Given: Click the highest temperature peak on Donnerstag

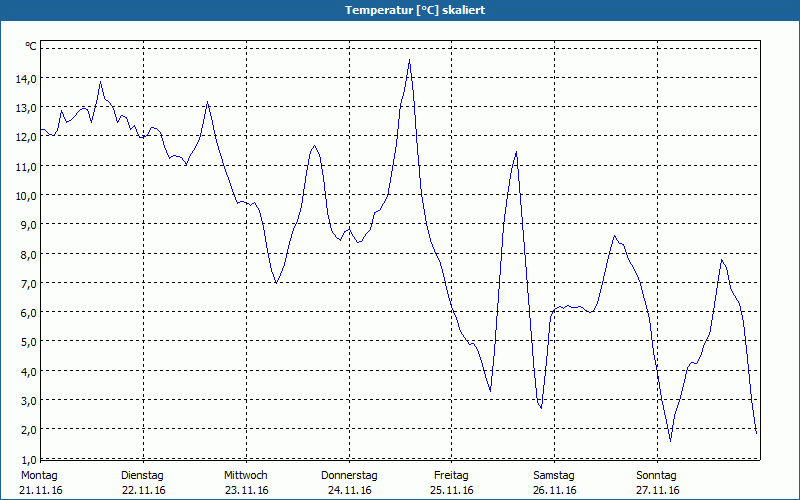Looking at the screenshot, I should [409, 60].
